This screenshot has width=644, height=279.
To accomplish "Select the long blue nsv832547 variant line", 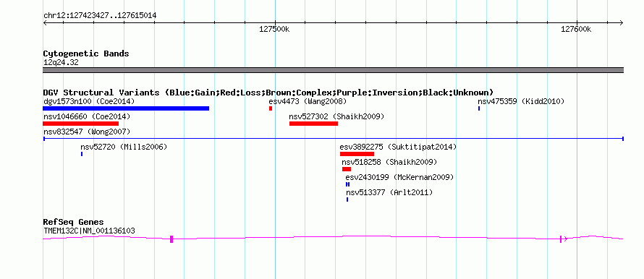I will (x=334, y=139).
